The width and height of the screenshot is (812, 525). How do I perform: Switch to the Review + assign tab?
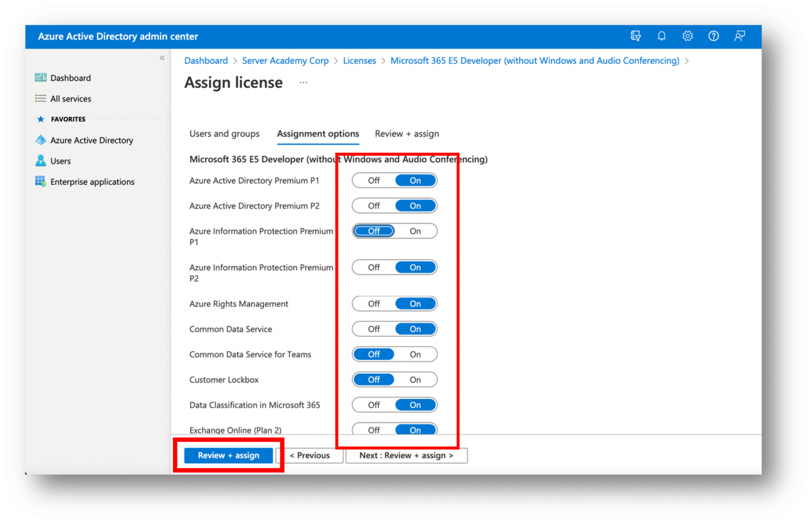pos(407,134)
